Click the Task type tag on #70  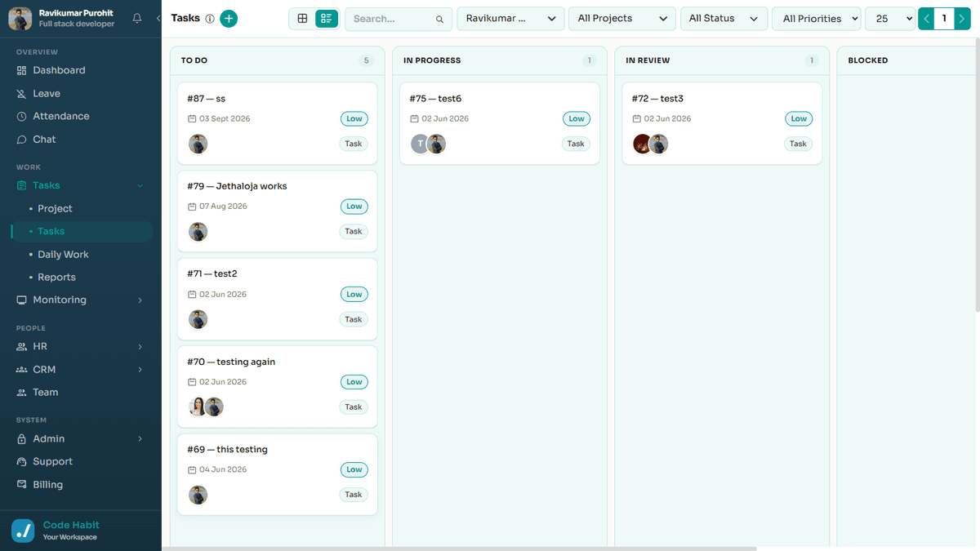tap(354, 407)
